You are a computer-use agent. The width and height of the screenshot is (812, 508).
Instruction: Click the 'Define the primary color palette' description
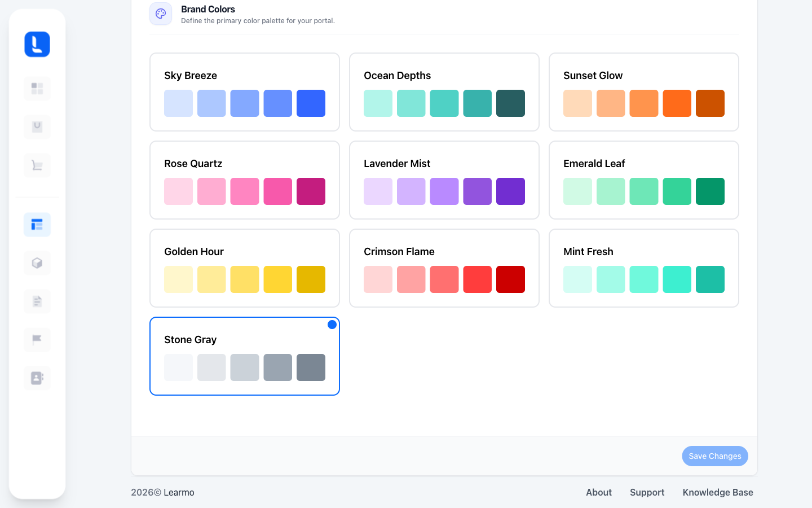[x=258, y=21]
